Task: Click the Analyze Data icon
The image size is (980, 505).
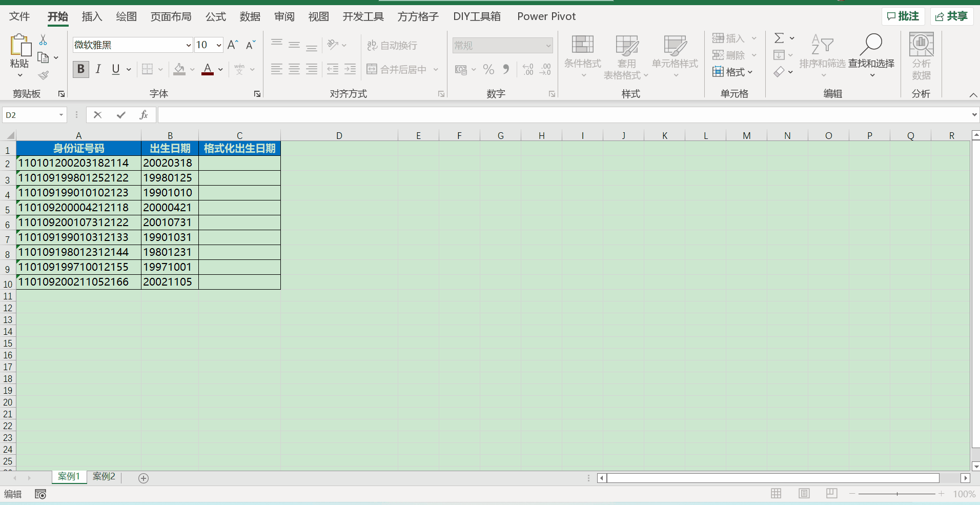Action: coord(921,56)
